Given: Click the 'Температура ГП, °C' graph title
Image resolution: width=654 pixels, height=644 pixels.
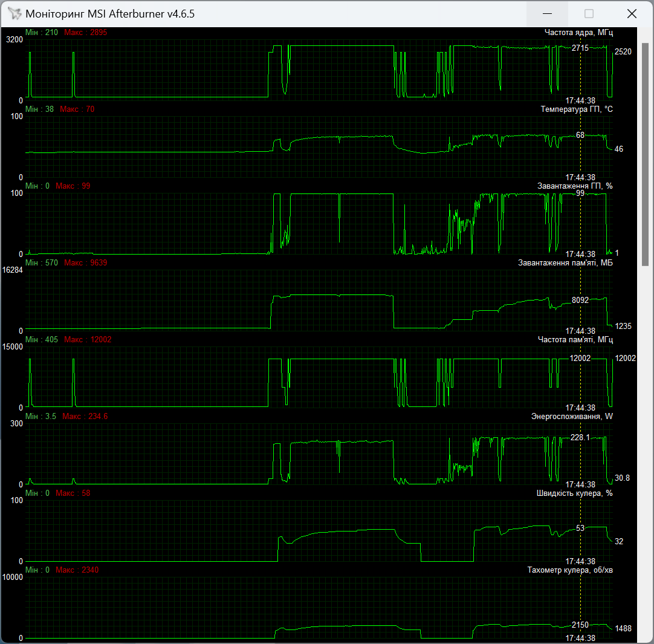Looking at the screenshot, I should pyautogui.click(x=577, y=109).
